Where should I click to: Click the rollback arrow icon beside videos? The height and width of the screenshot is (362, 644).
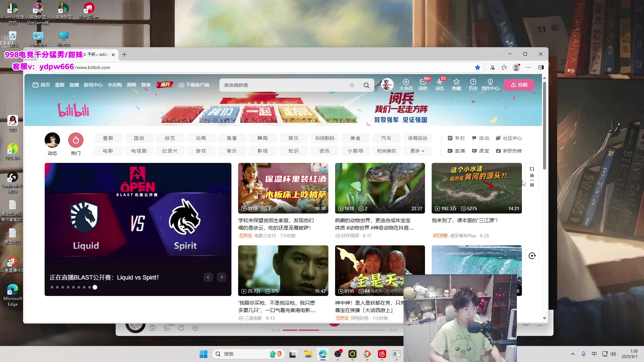coord(532,256)
